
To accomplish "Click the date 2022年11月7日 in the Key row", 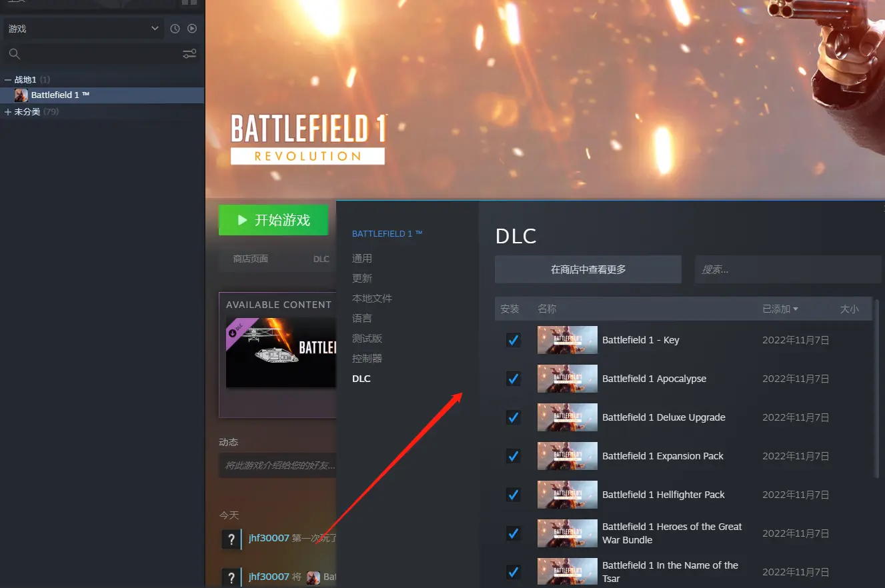I will (796, 340).
